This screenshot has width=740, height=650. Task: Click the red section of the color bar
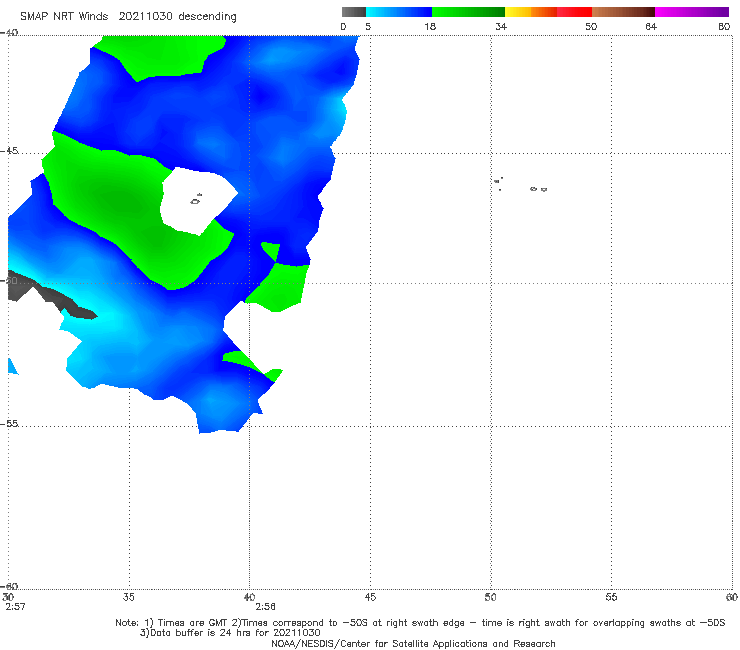[574, 12]
